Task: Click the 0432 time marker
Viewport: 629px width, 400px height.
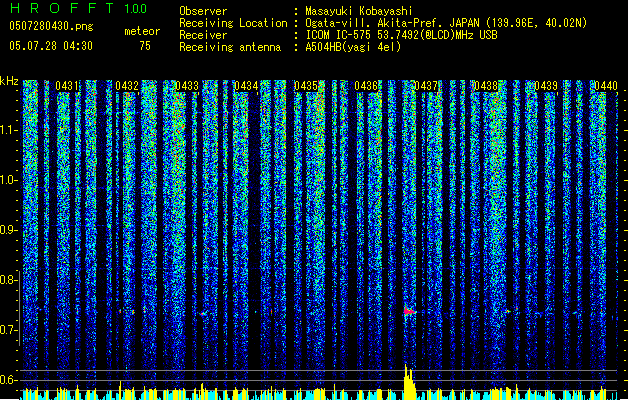Action: 127,86
